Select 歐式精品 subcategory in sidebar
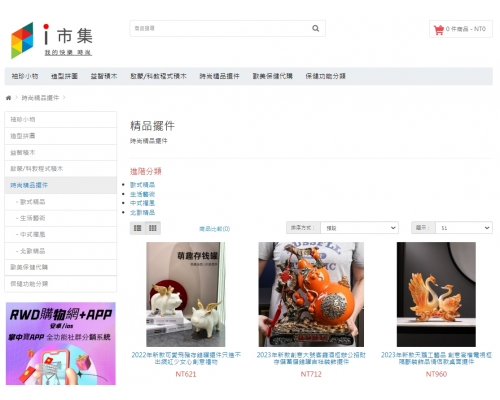The image size is (500, 400). (x=61, y=202)
